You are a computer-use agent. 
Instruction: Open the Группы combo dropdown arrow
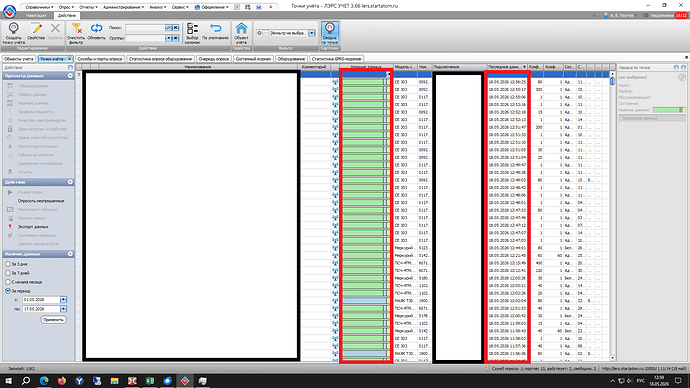click(168, 38)
